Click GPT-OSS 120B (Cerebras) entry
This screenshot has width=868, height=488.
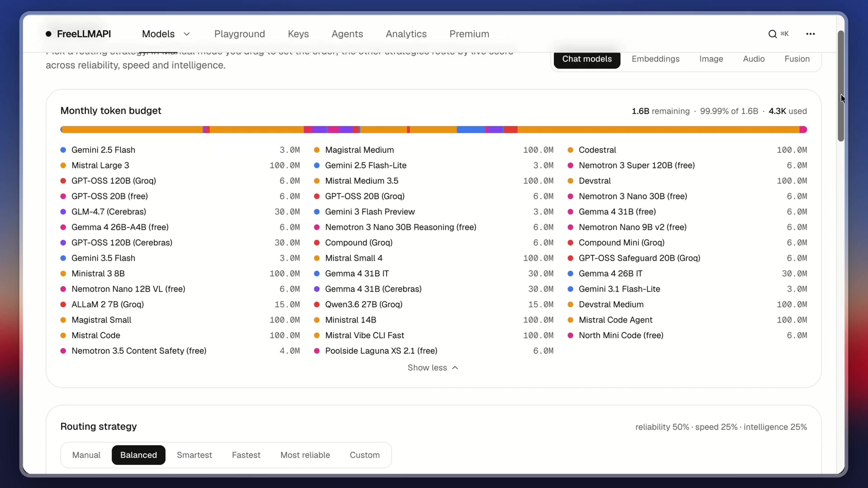tap(180, 243)
